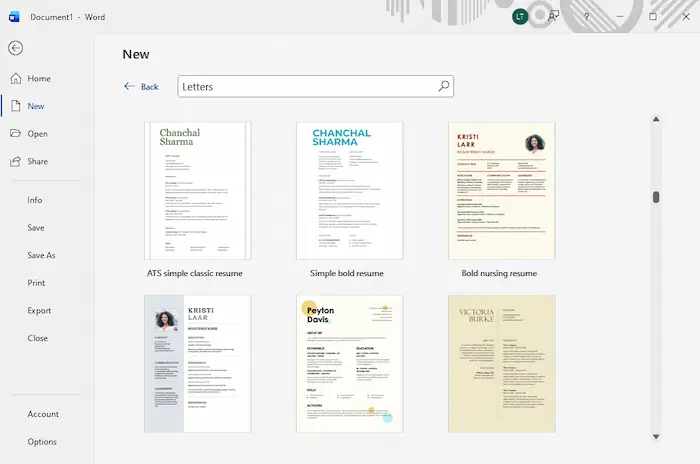This screenshot has width=700, height=464.
Task: Select Kristi Laar gray sidebar resume thumbnail
Action: (197, 364)
